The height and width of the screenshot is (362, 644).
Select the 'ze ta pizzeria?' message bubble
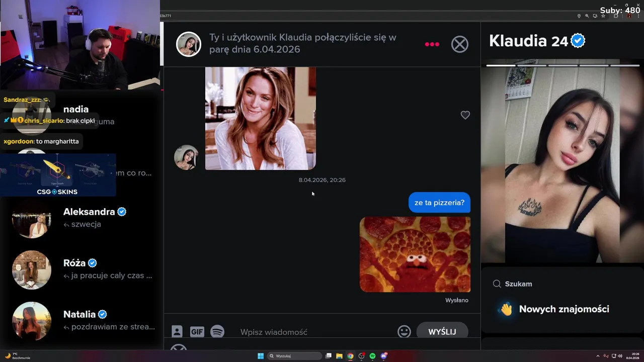point(439,203)
